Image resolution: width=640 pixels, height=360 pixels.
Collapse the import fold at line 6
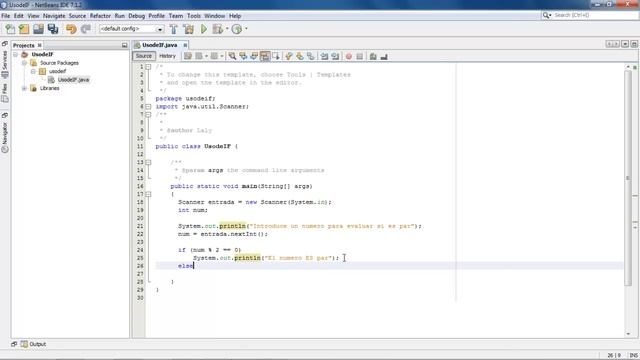pos(149,107)
